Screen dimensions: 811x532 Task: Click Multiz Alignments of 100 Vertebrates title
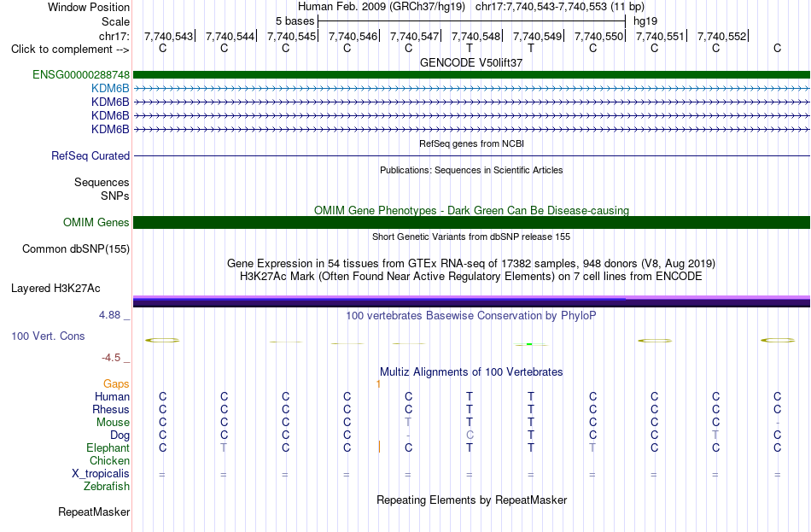pyautogui.click(x=471, y=372)
